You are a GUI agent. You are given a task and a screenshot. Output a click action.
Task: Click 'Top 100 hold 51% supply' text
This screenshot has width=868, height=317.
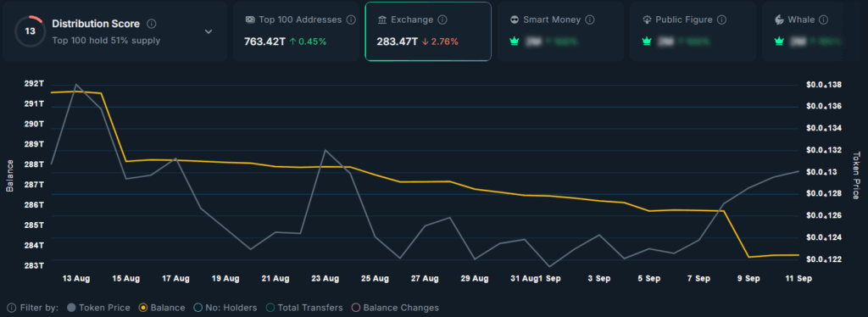pos(106,41)
